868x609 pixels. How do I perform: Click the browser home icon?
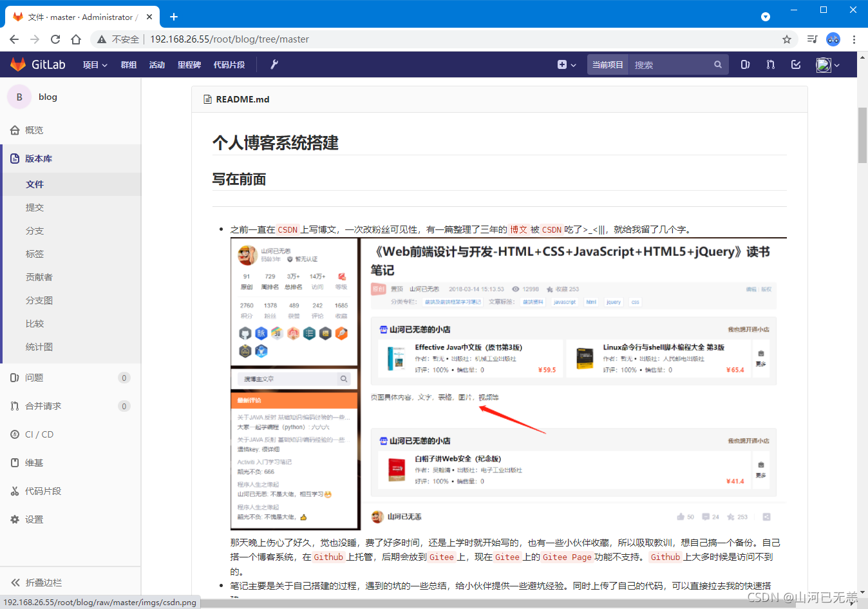point(76,39)
